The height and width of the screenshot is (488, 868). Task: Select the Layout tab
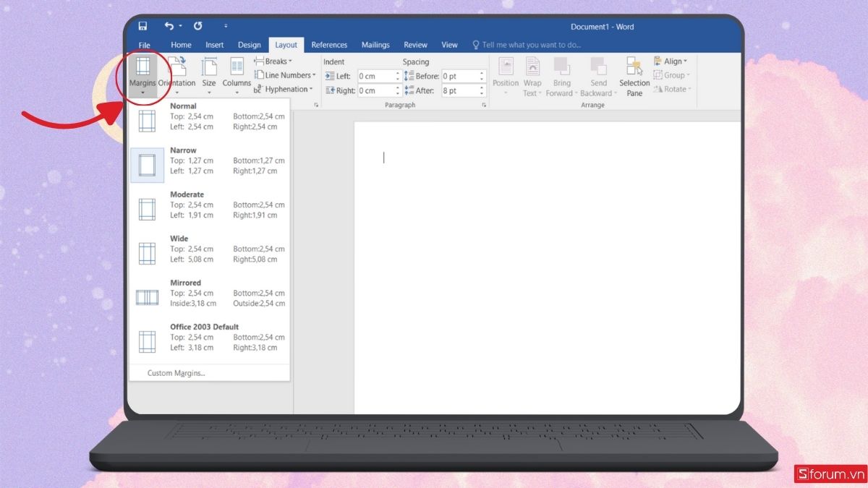[286, 45]
